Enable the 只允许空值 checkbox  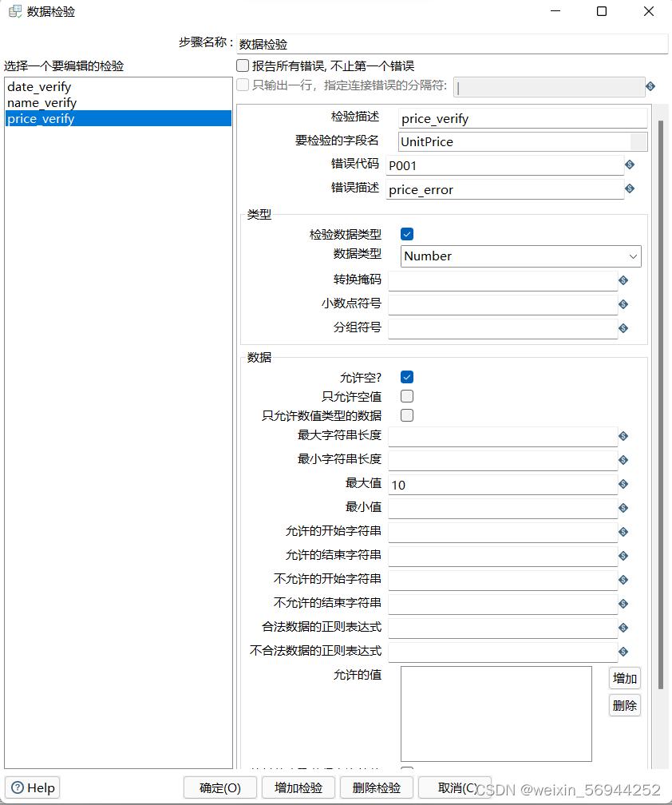point(407,396)
